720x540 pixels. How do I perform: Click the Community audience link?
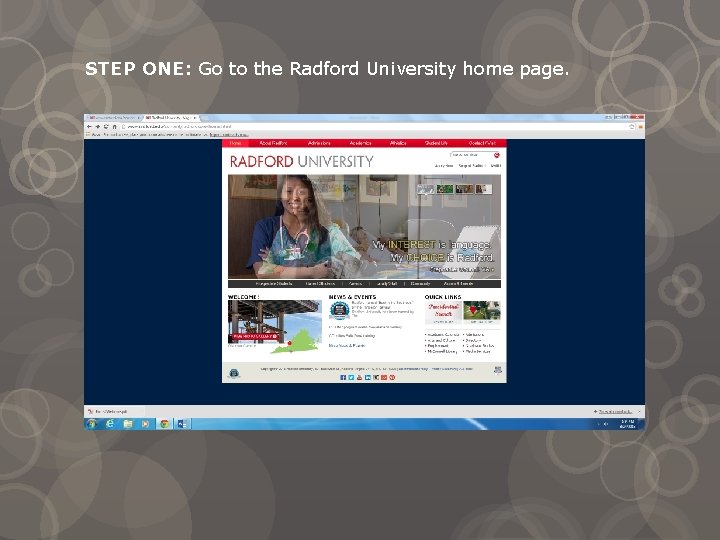click(x=421, y=284)
